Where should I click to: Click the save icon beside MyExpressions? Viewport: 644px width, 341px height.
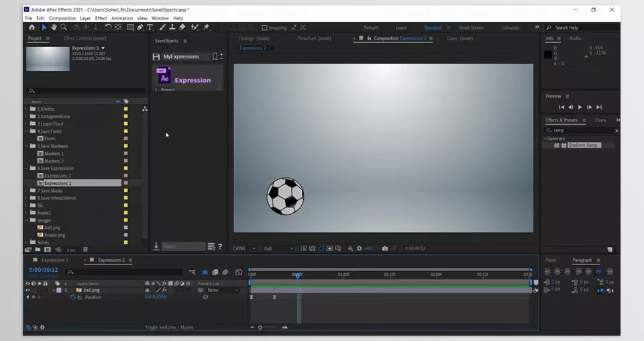coord(156,56)
